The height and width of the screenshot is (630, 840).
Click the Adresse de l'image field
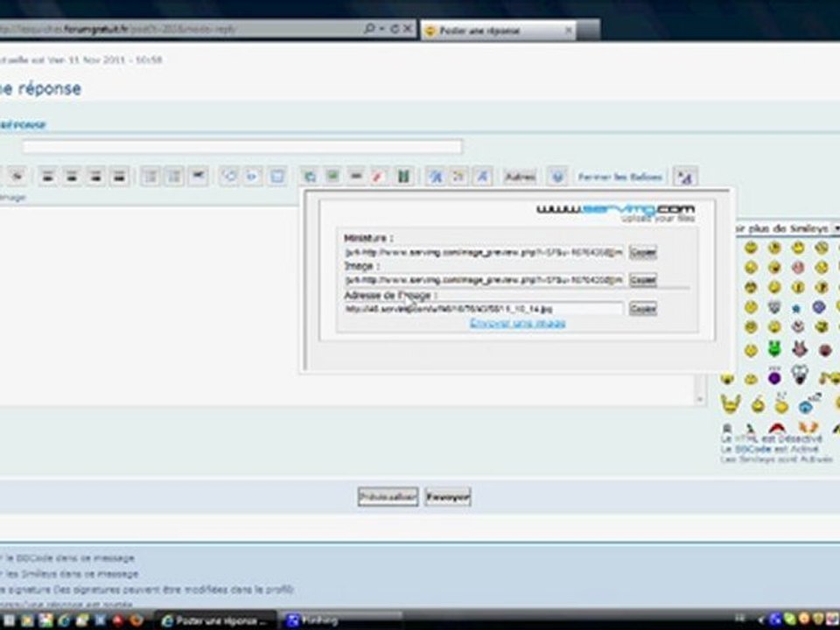tap(484, 309)
